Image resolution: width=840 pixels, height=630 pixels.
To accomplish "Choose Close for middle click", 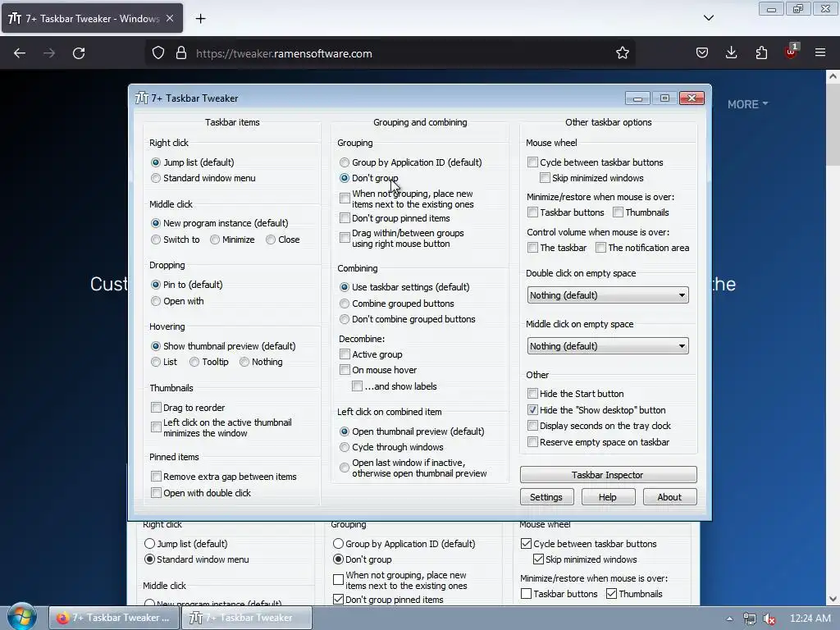I will click(x=283, y=240).
